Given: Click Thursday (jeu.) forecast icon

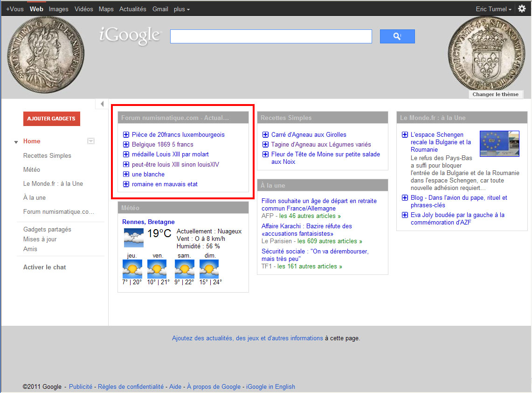Looking at the screenshot, I should click(132, 269).
